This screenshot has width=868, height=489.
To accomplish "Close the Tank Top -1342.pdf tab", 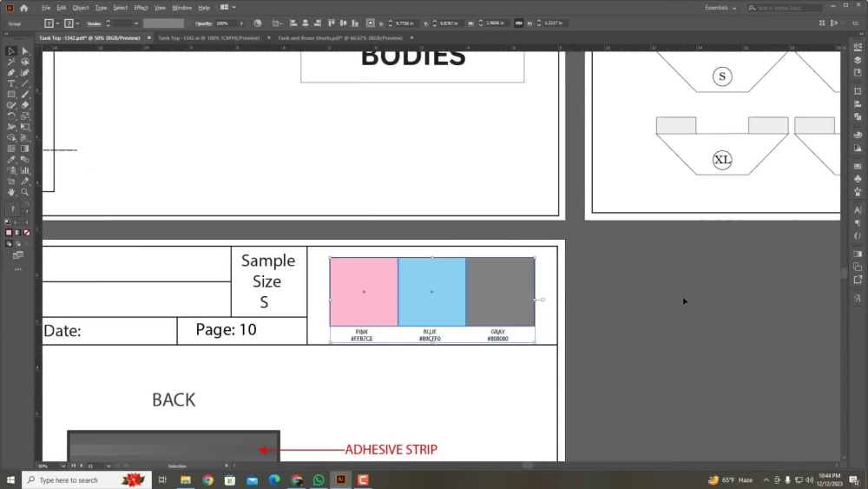I will click(149, 38).
